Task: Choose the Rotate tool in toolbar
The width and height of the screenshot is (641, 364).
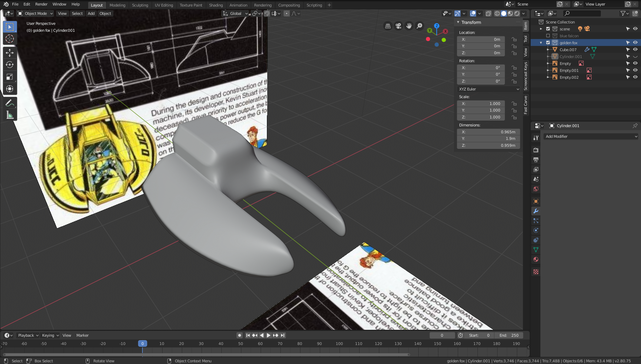Action: click(x=10, y=65)
